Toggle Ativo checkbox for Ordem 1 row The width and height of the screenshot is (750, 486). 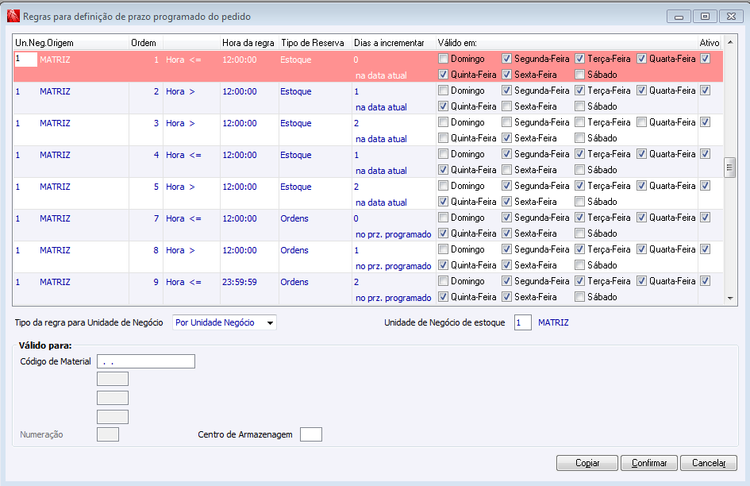pyautogui.click(x=705, y=59)
